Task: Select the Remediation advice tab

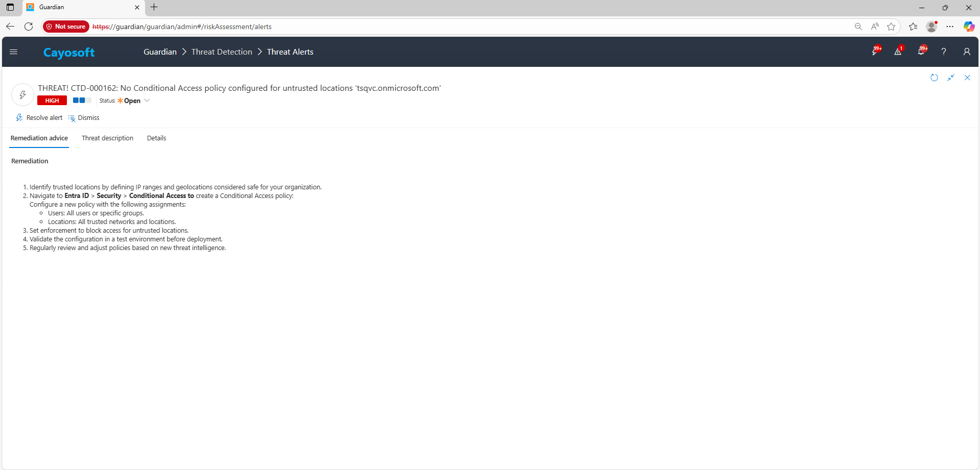Action: click(39, 138)
